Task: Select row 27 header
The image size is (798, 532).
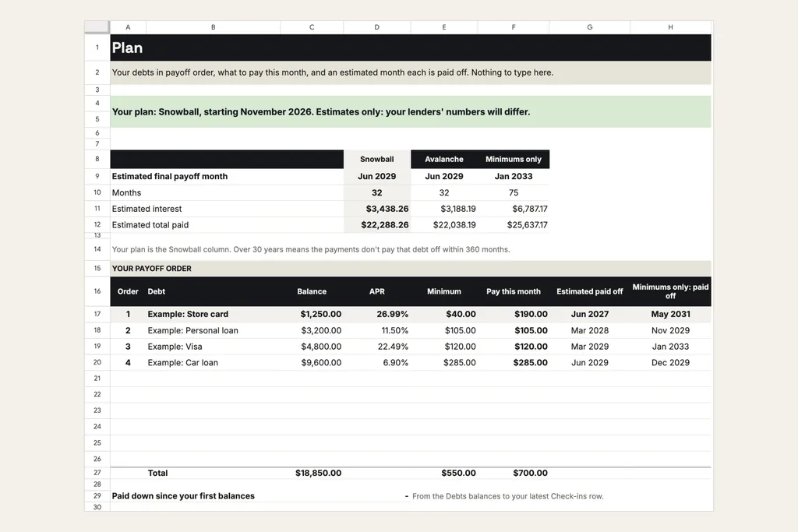Action: 97,473
